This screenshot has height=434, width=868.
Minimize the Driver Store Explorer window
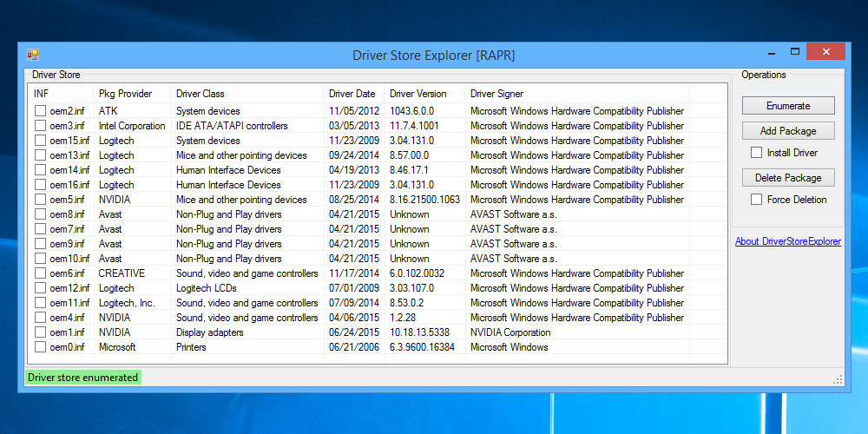click(x=772, y=52)
